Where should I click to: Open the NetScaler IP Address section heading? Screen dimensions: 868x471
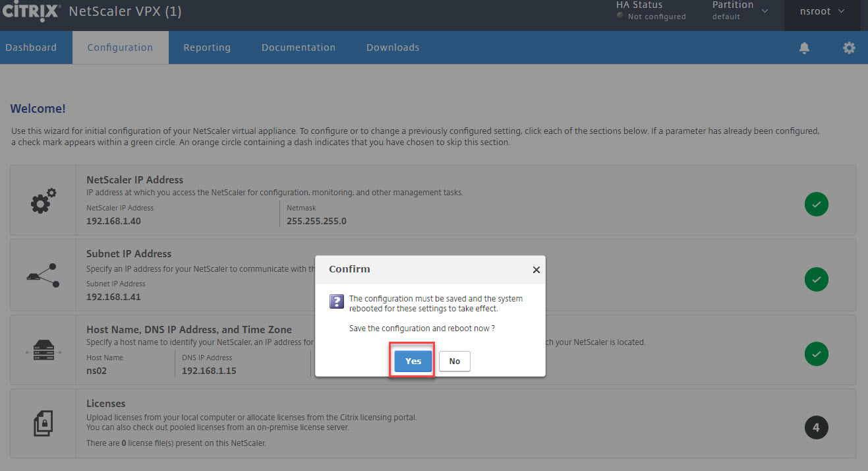[x=134, y=179]
